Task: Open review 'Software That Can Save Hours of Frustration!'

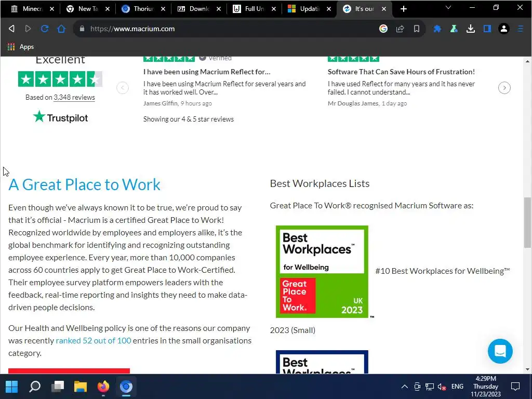Action: pyautogui.click(x=401, y=72)
